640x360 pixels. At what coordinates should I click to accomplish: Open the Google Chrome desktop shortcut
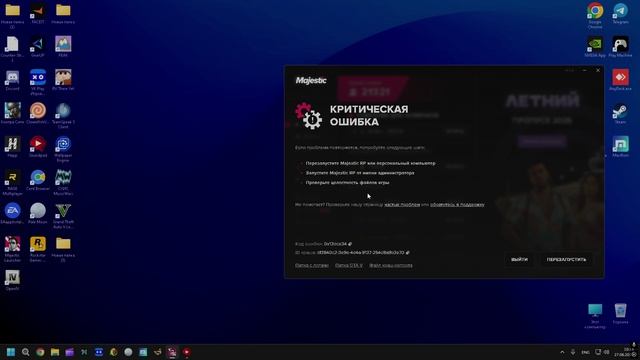point(595,16)
